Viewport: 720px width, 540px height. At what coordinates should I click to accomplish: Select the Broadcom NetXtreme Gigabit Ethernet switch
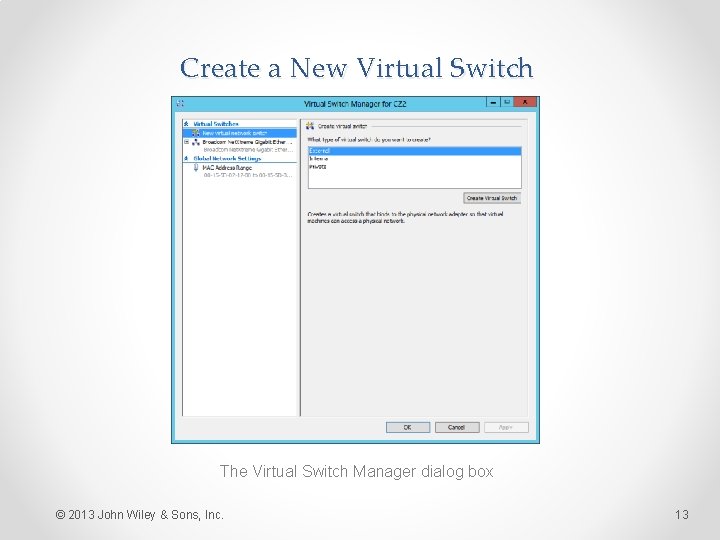pos(247,142)
